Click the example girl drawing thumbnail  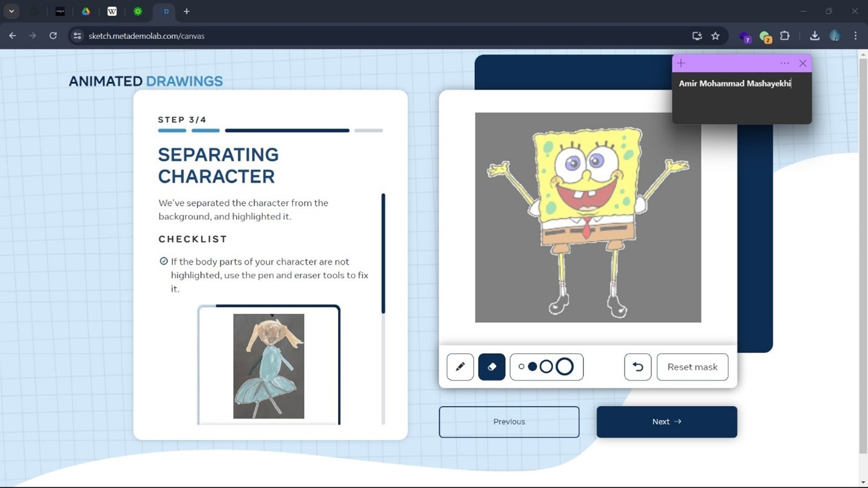pyautogui.click(x=269, y=366)
